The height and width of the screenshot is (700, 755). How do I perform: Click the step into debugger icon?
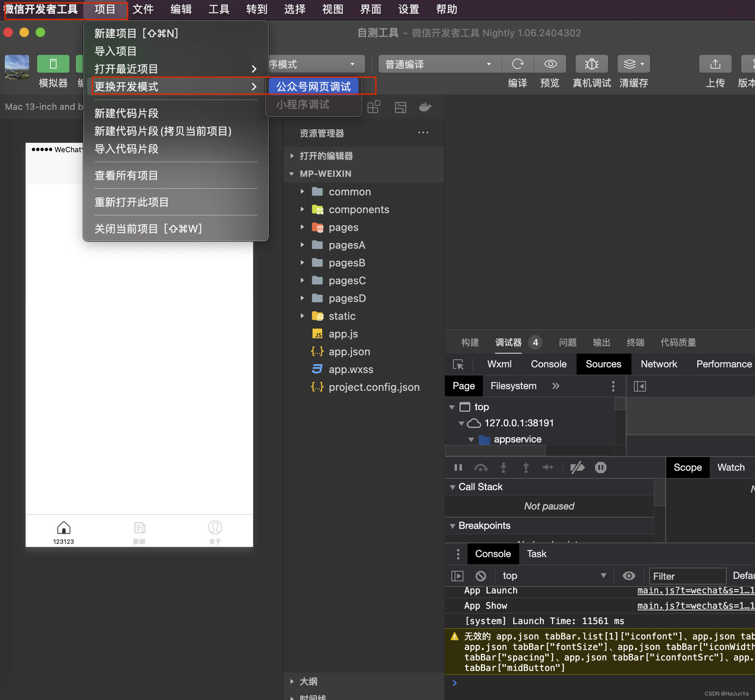click(503, 467)
